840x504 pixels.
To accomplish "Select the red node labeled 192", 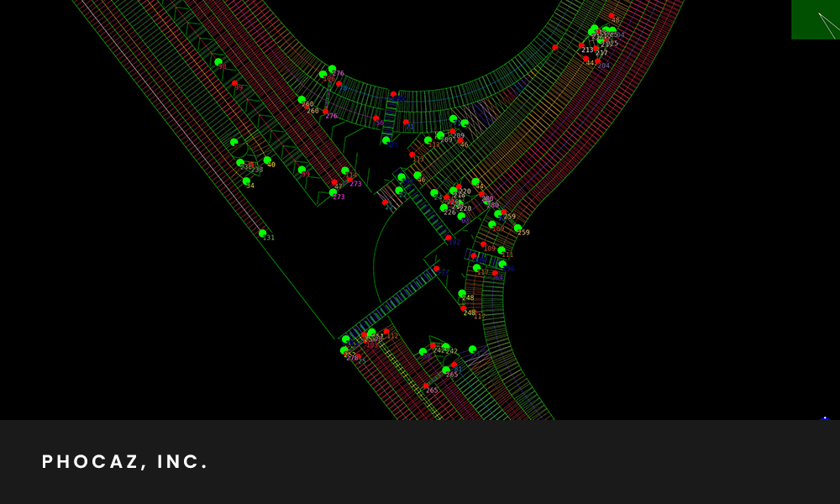I will 448,238.
